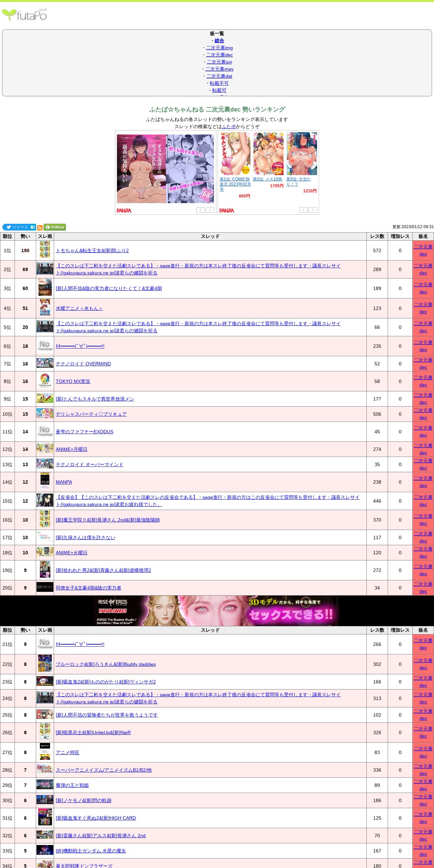434x868 pixels.
Task: Go to previous item in left FANZA ad
Action: (x=200, y=210)
